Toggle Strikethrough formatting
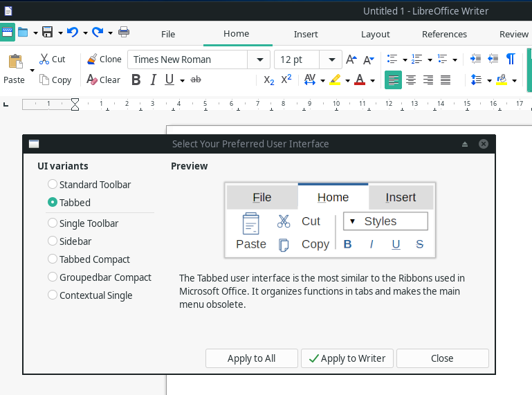532x395 pixels. click(196, 80)
